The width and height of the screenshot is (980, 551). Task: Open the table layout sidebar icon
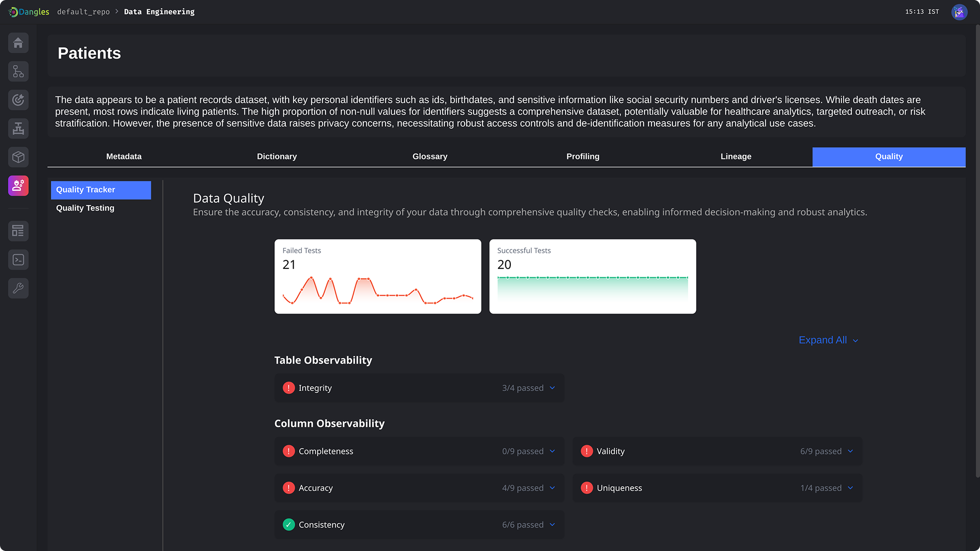click(x=18, y=231)
